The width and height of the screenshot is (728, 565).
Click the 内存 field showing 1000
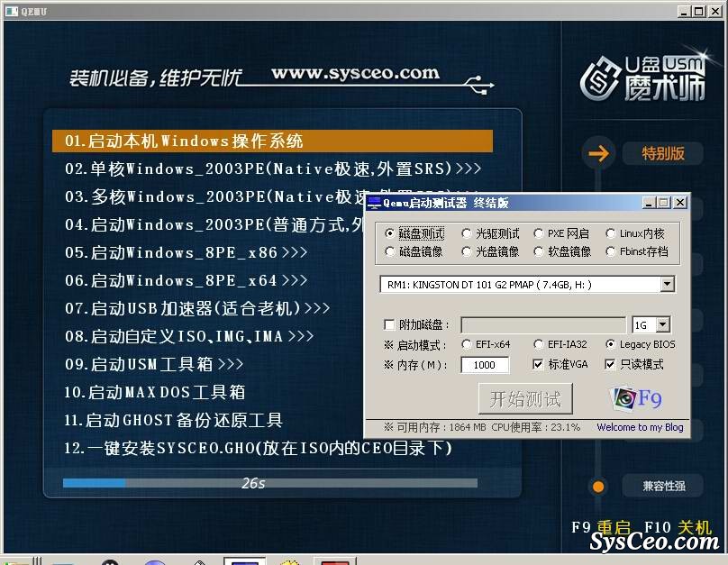point(485,365)
